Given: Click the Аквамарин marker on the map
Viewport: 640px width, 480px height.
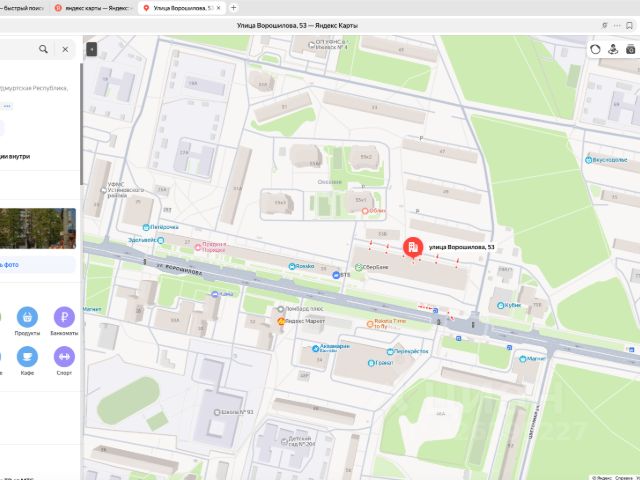Looking at the screenshot, I should [316, 348].
